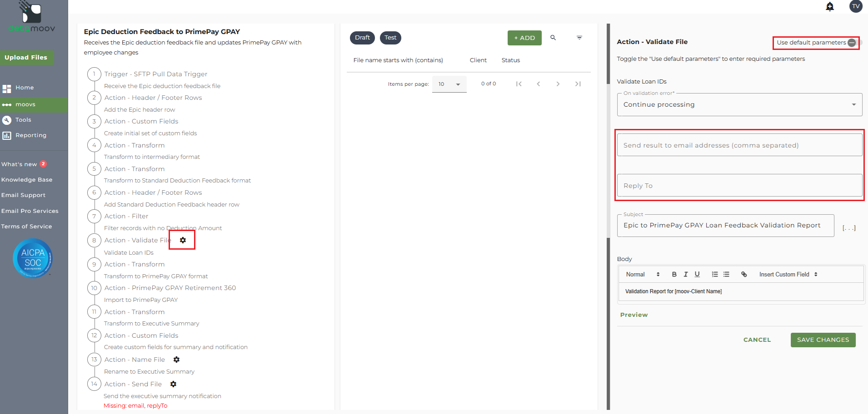The height and width of the screenshot is (414, 868).
Task: Apply bold formatting in Body editor
Action: (674, 274)
